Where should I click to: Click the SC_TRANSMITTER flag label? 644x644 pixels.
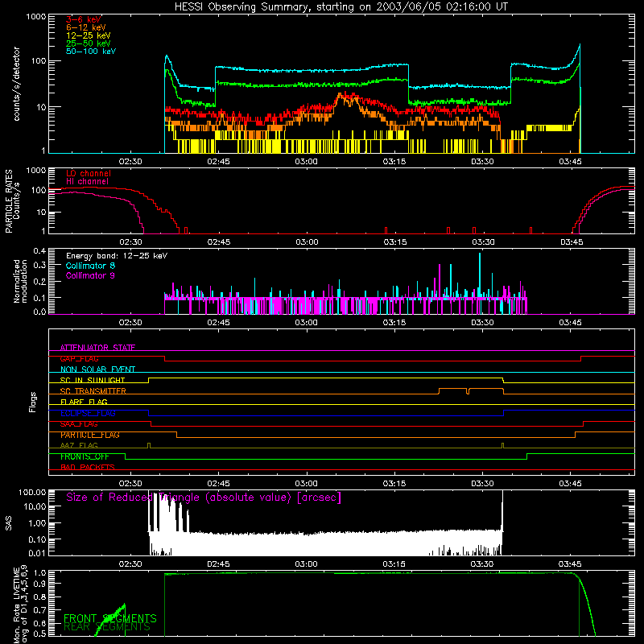93,391
